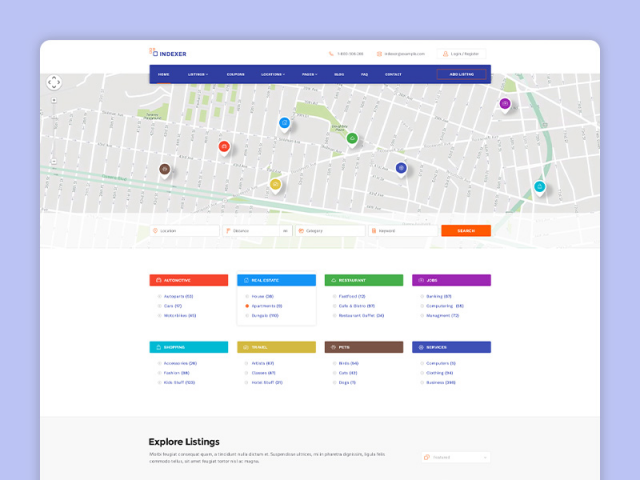The image size is (640, 480).
Task: Open the Management jobs link
Action: pyautogui.click(x=442, y=316)
